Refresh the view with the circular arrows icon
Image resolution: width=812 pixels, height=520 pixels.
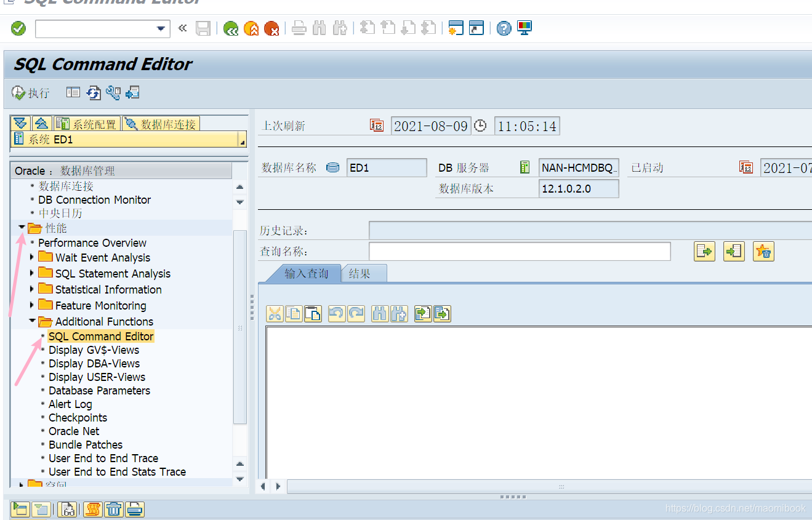[94, 92]
